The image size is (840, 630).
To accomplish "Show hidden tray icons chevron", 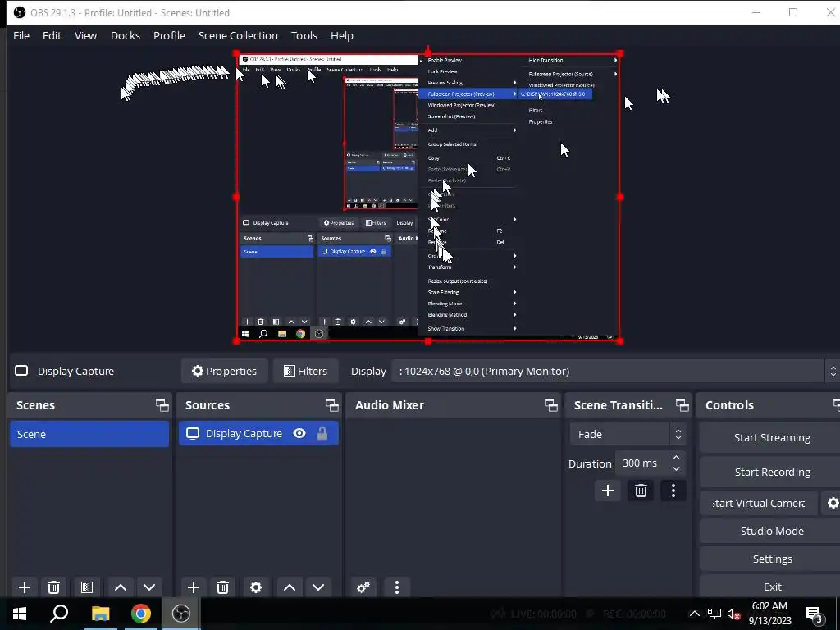I will click(x=694, y=614).
